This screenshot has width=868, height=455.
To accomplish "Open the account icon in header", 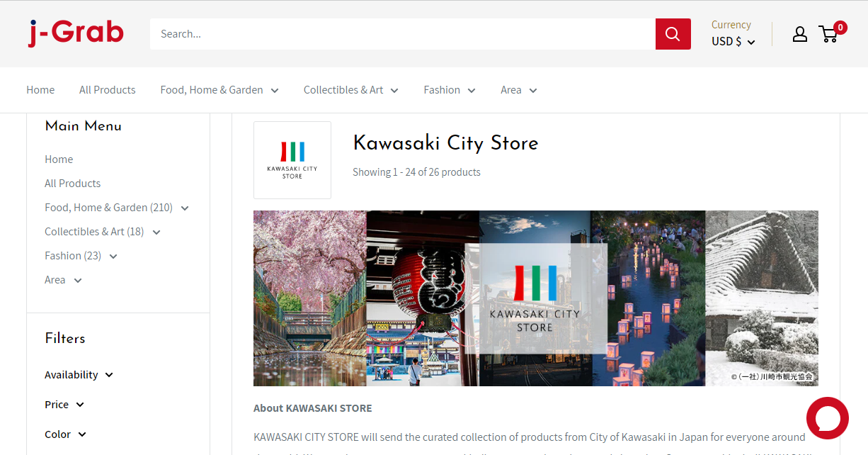I will tap(799, 33).
